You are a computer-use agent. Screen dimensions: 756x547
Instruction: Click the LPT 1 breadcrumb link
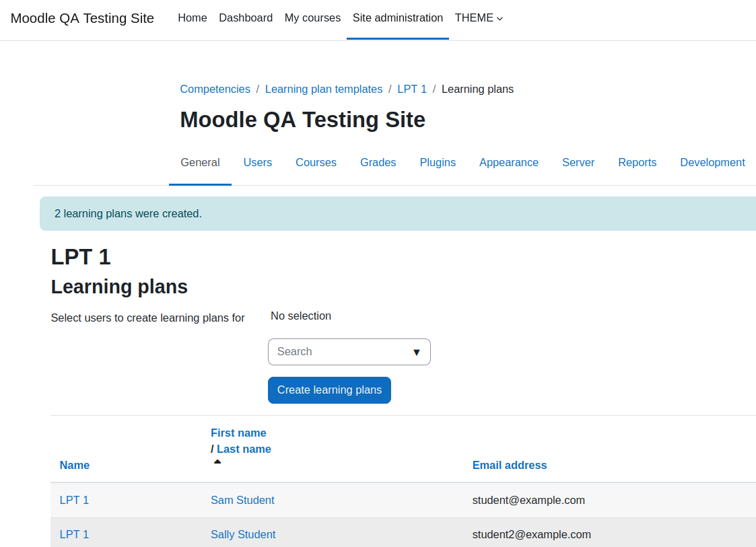click(412, 89)
